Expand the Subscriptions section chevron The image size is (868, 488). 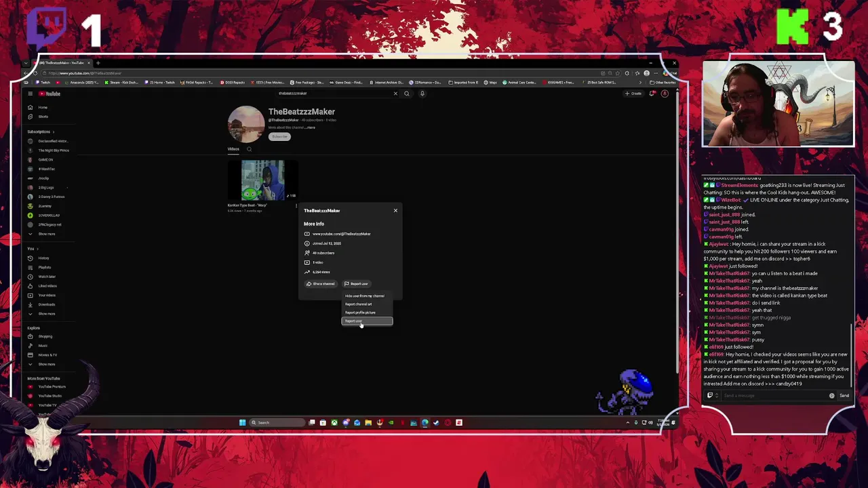(x=54, y=131)
